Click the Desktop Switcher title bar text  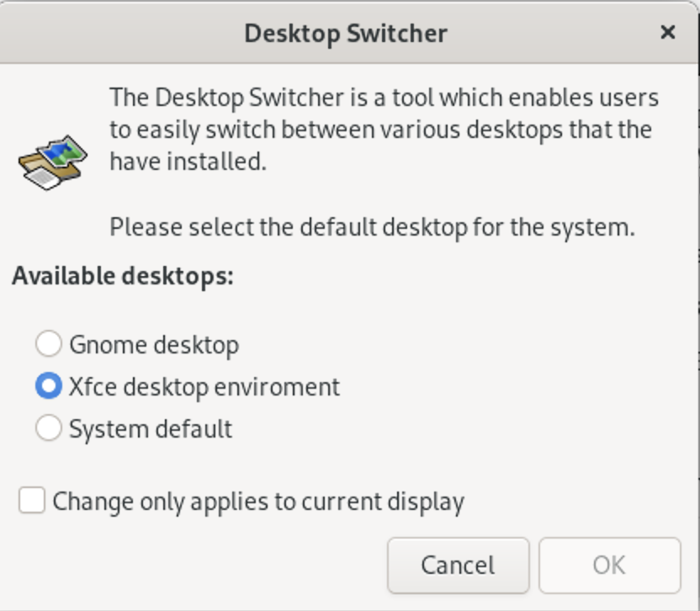pos(346,34)
